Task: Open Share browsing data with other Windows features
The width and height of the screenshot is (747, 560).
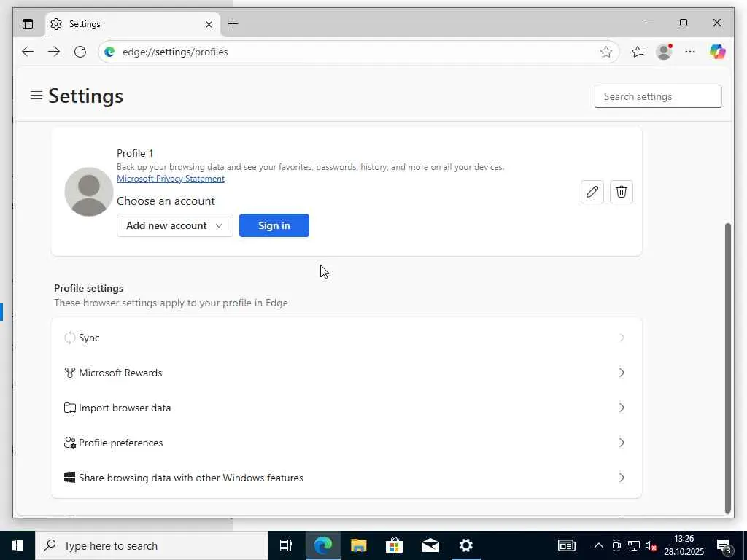Action: [347, 478]
